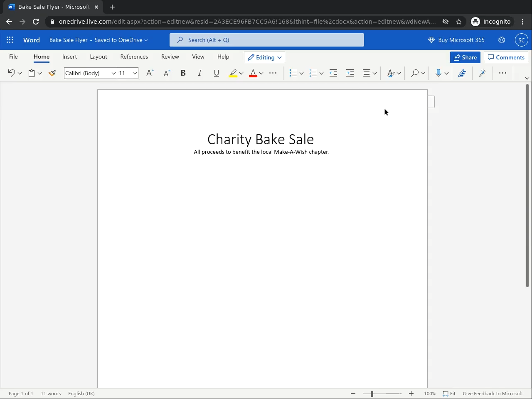Switch to the Insert tab

[x=69, y=57]
